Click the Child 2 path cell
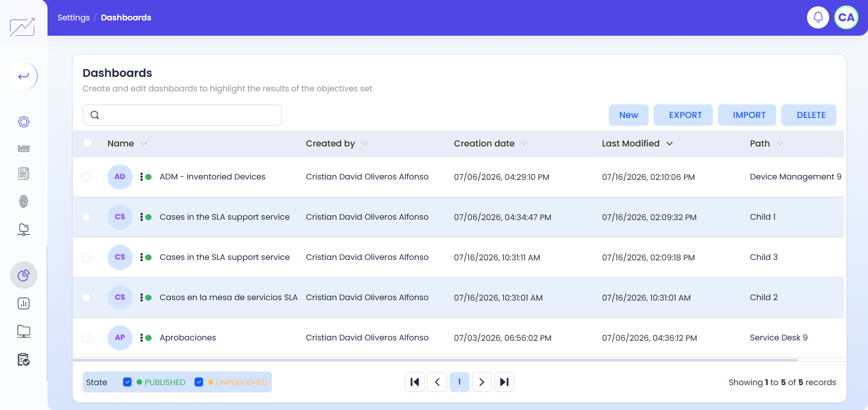 (x=764, y=297)
